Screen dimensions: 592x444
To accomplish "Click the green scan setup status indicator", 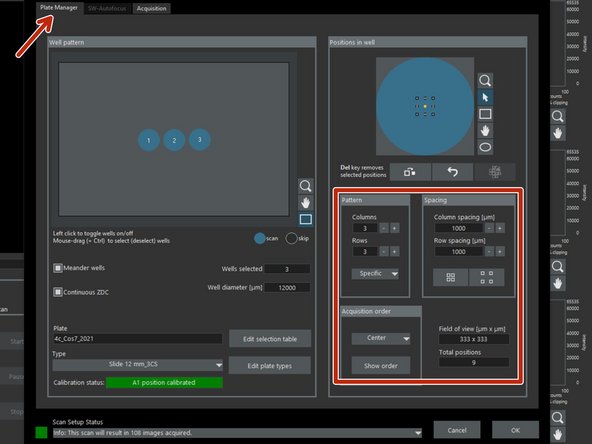I will click(42, 432).
